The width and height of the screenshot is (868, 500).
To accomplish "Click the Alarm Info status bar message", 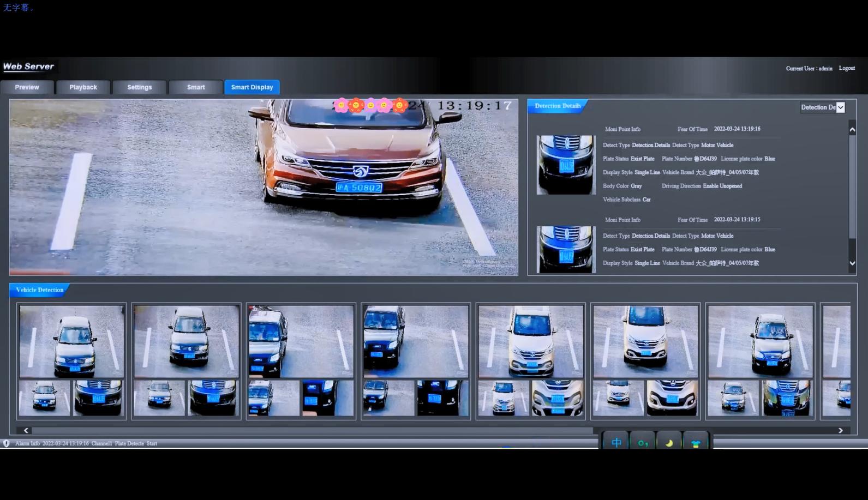I will [x=86, y=443].
